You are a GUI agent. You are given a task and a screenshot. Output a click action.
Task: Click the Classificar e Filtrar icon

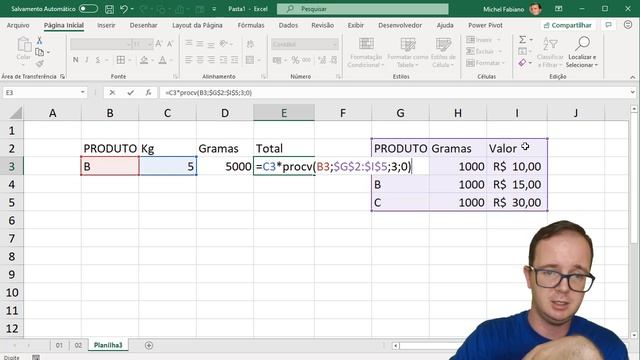tap(550, 44)
